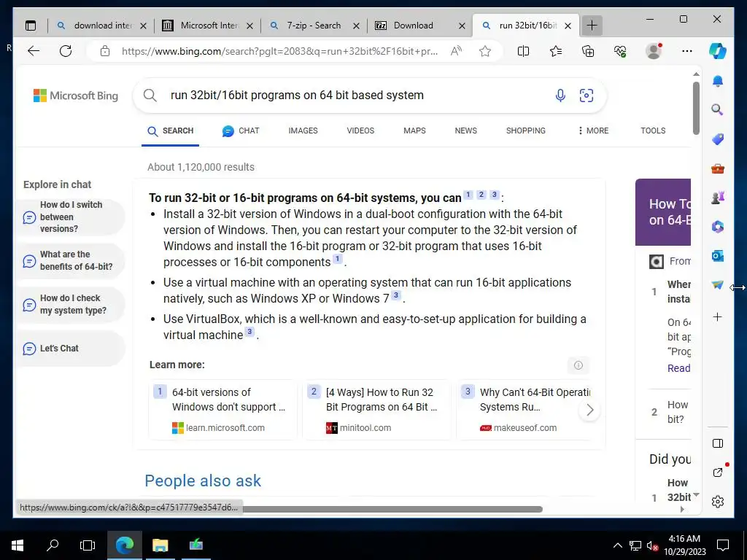The image size is (747, 560).
Task: Open the TOOLS search options
Action: (653, 131)
